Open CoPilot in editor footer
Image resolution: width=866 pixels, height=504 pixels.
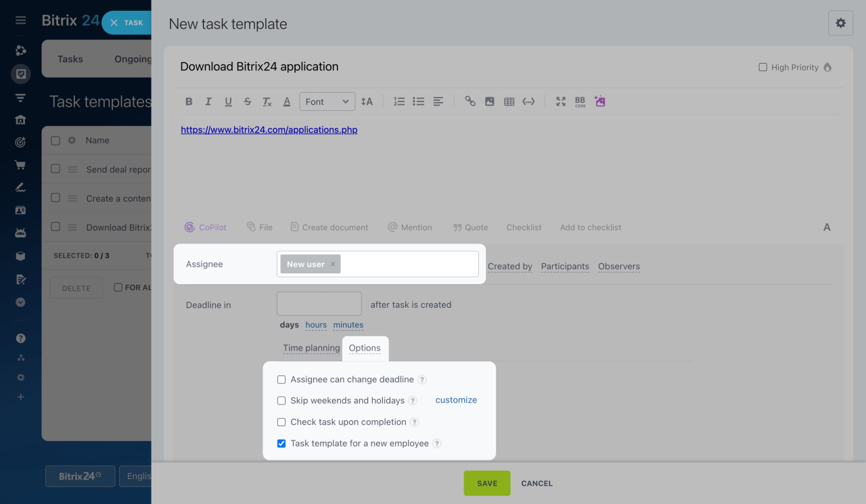pos(206,227)
